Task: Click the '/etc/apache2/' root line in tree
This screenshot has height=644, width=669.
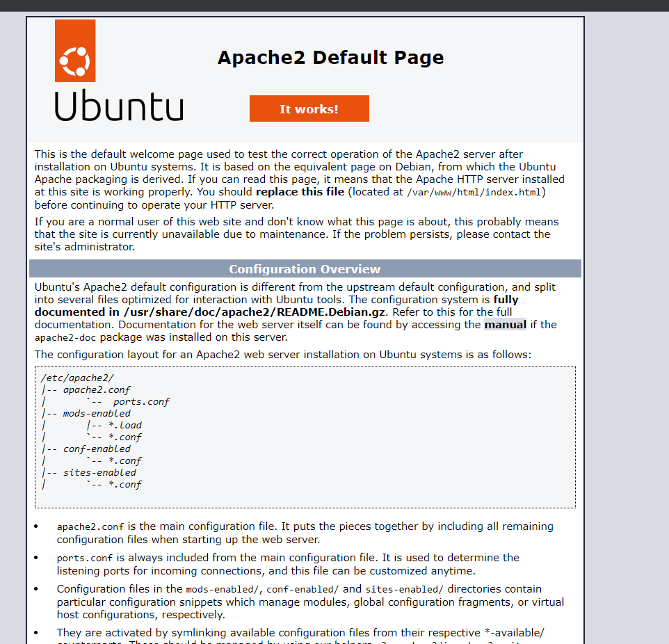Action: [x=77, y=378]
